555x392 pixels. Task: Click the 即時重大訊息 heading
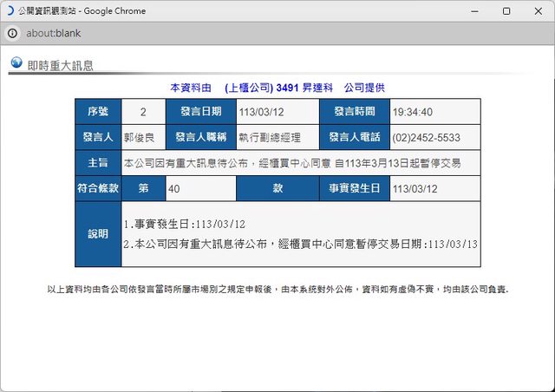coord(60,65)
